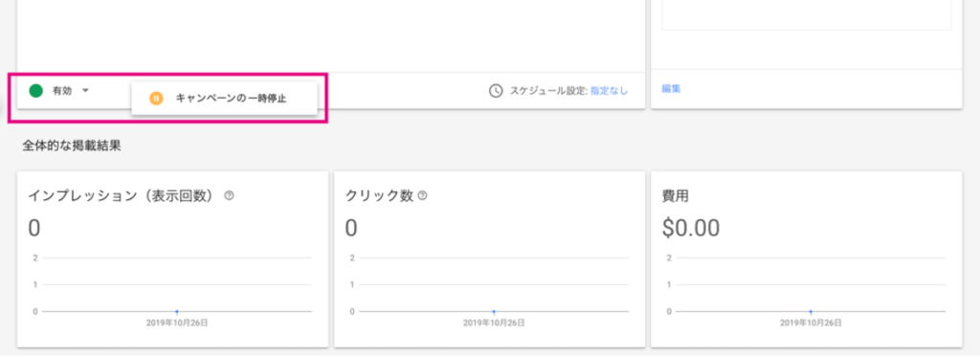Click data point on impressions chart

tap(177, 311)
